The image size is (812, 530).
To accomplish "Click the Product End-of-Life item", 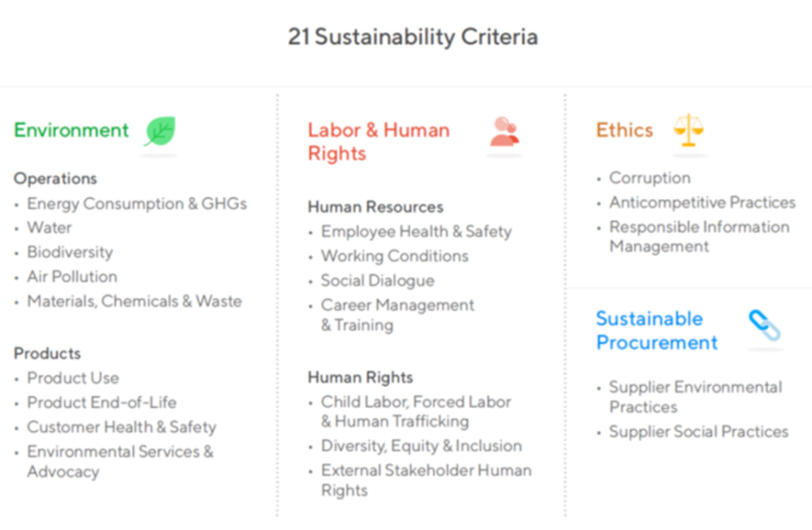I will [101, 402].
